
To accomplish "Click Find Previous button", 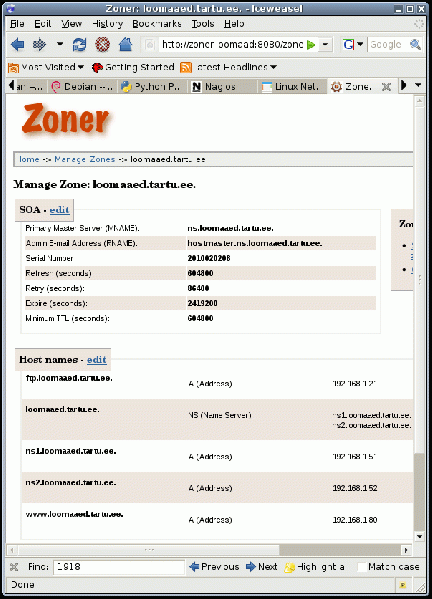I will (x=214, y=567).
